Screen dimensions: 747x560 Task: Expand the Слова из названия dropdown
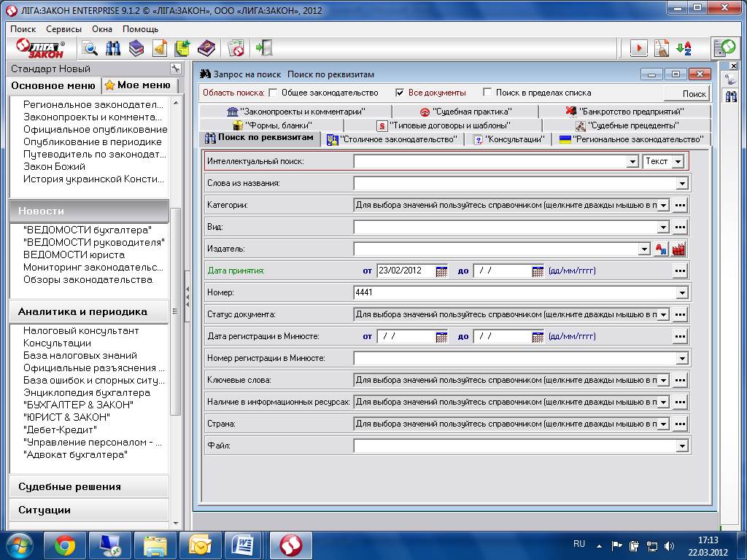[x=682, y=183]
